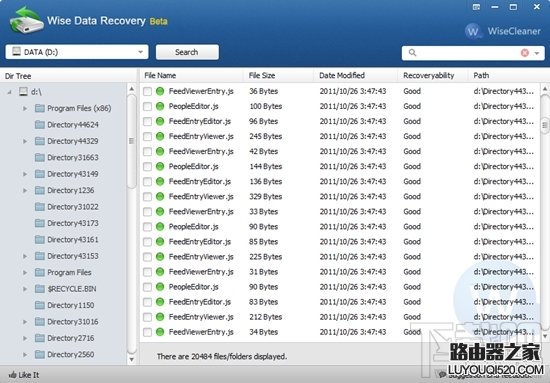Sort by Recoveryability column header
This screenshot has width=550, height=383.
tap(433, 75)
